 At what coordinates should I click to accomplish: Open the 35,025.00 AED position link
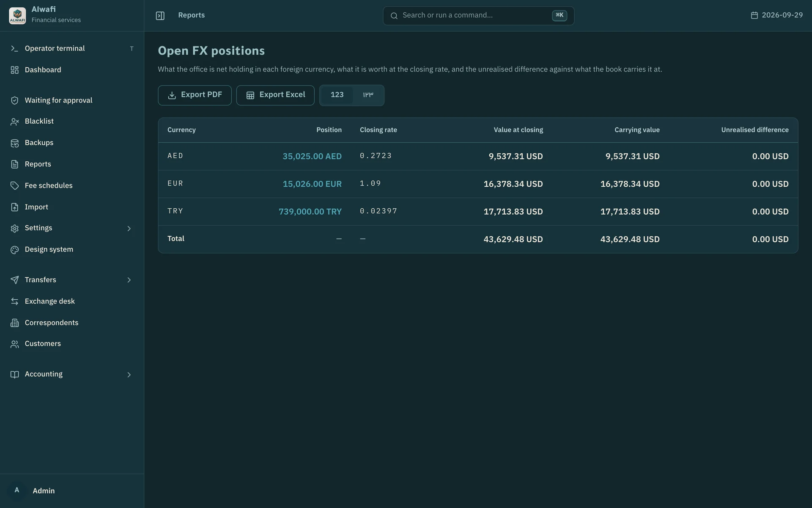(x=312, y=156)
